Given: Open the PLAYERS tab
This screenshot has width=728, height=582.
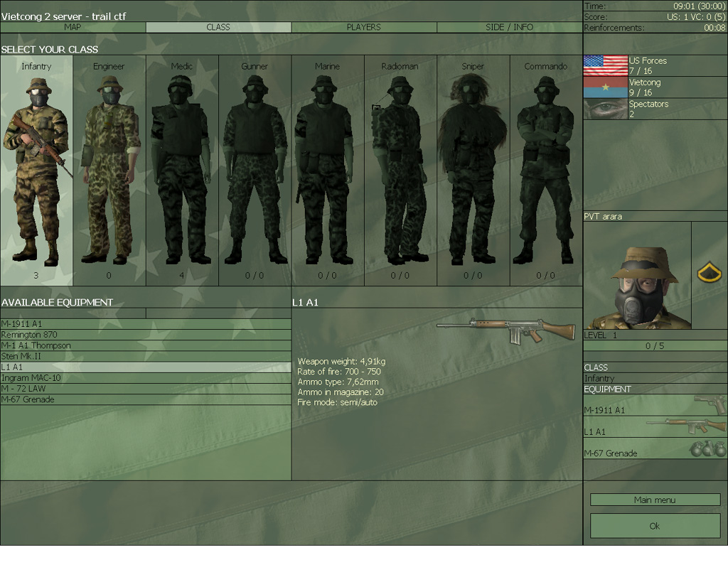Looking at the screenshot, I should tap(363, 28).
